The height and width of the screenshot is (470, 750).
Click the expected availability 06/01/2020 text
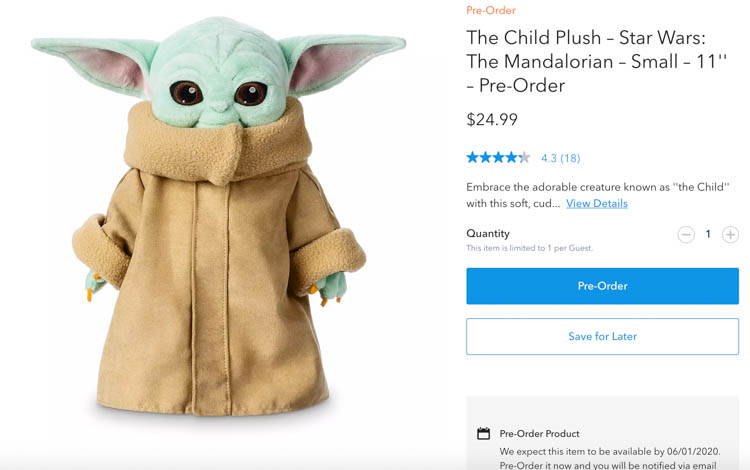(x=610, y=451)
